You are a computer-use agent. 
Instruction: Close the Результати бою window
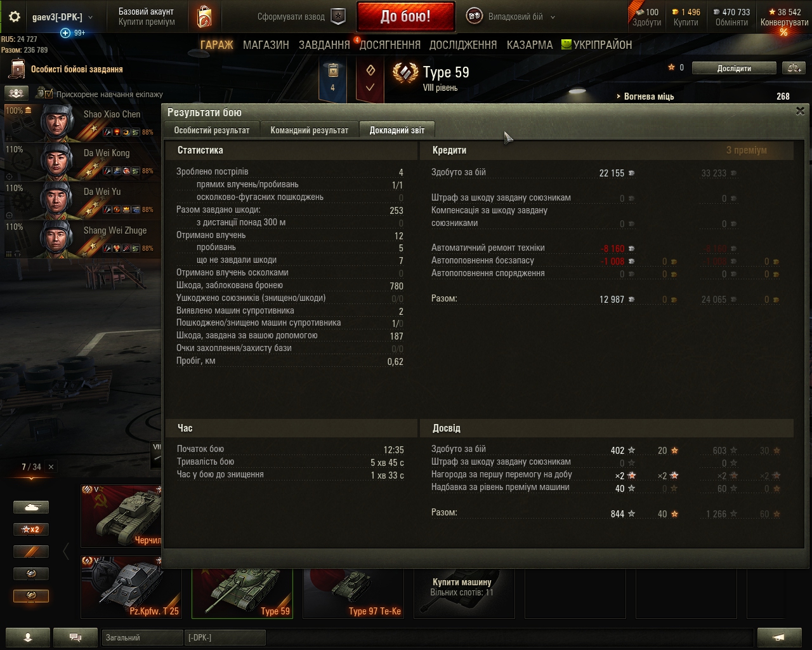click(800, 111)
